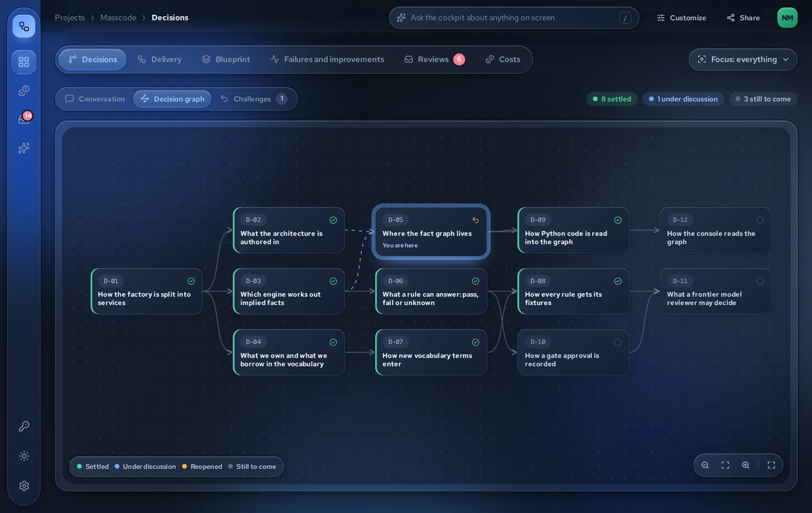This screenshot has width=812, height=513.
Task: Click the Customize button
Action: [681, 18]
